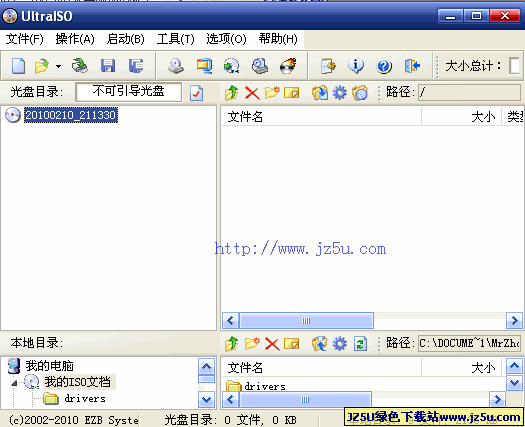Click the Open CD/DVD icon
525x427 pixels.
coord(80,66)
